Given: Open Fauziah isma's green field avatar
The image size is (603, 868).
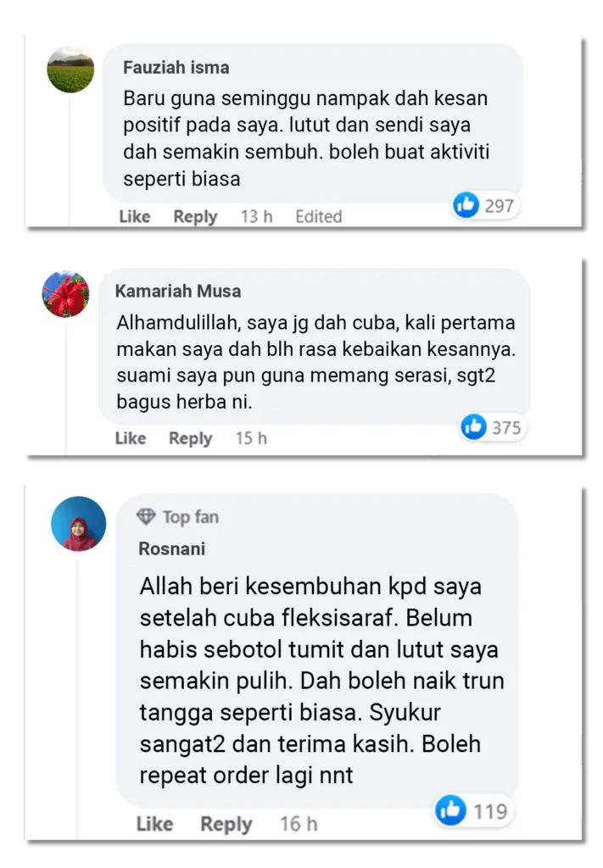Looking at the screenshot, I should click(x=71, y=70).
